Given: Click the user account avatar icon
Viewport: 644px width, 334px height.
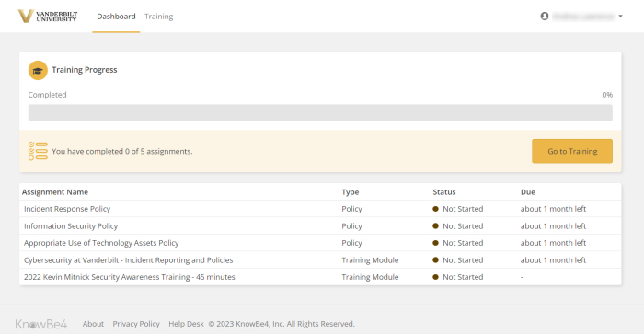Looking at the screenshot, I should [545, 16].
